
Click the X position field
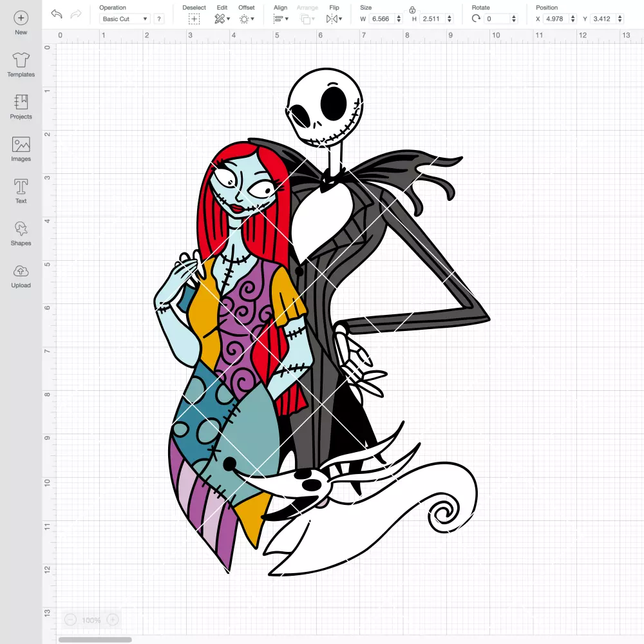[555, 19]
